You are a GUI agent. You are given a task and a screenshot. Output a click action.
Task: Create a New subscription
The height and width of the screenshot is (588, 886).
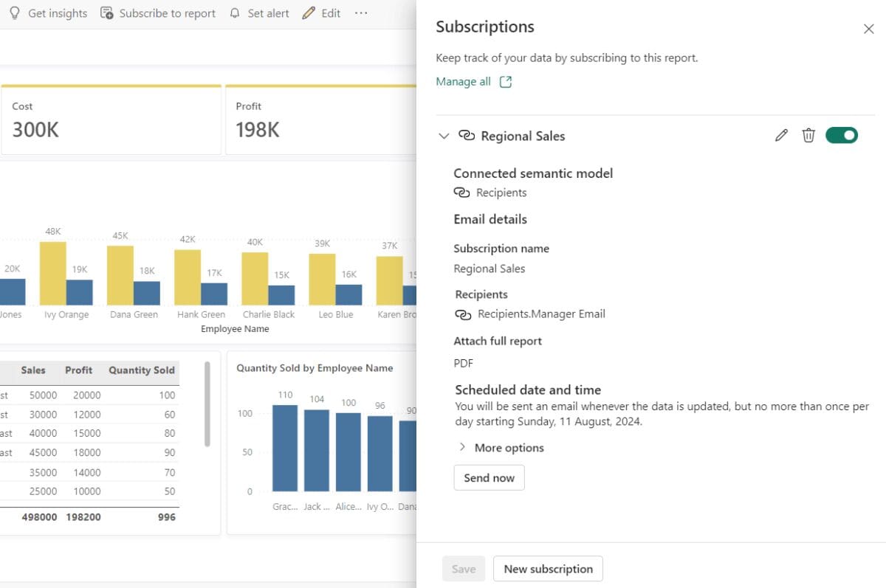coord(548,569)
